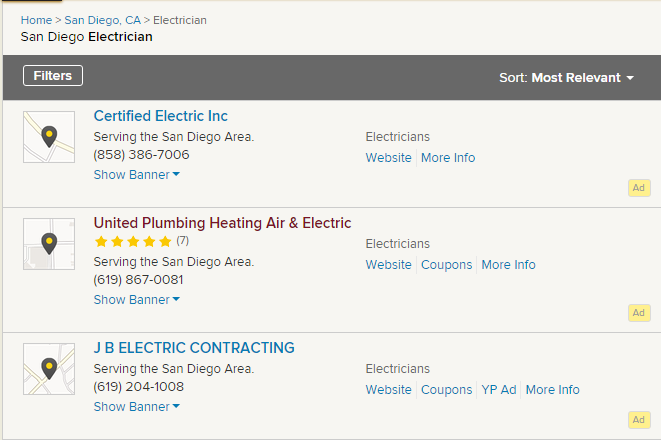Go to Home breadcrumb link
The height and width of the screenshot is (440, 661).
coord(36,20)
